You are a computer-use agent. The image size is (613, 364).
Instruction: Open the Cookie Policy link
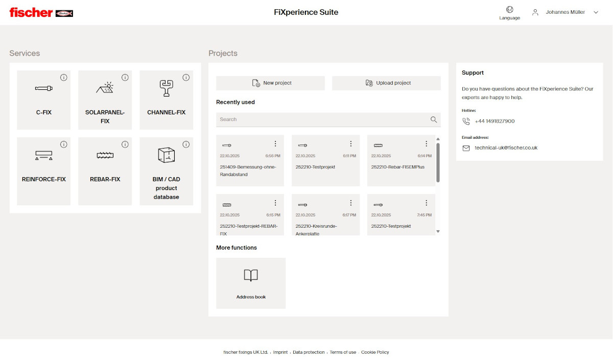(x=375, y=352)
